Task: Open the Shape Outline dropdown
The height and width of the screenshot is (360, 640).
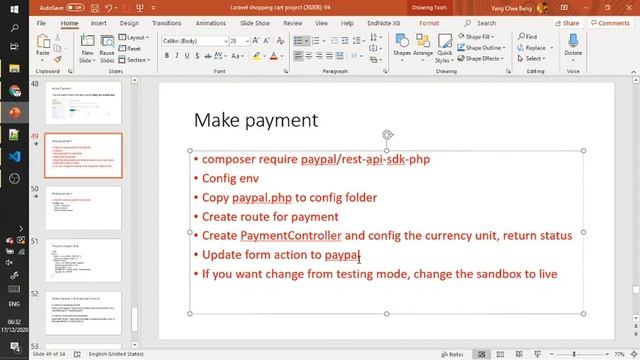Action: pyautogui.click(x=482, y=48)
